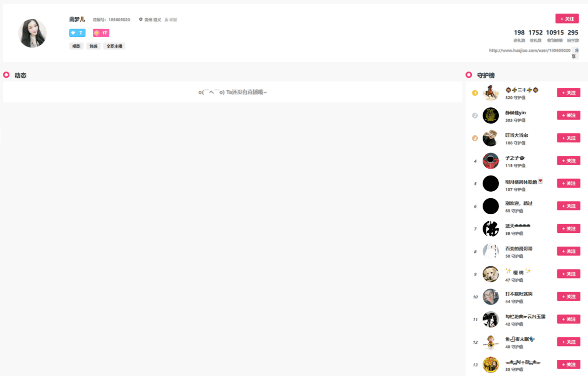Click the blue diamond level badge showing 7

point(77,33)
